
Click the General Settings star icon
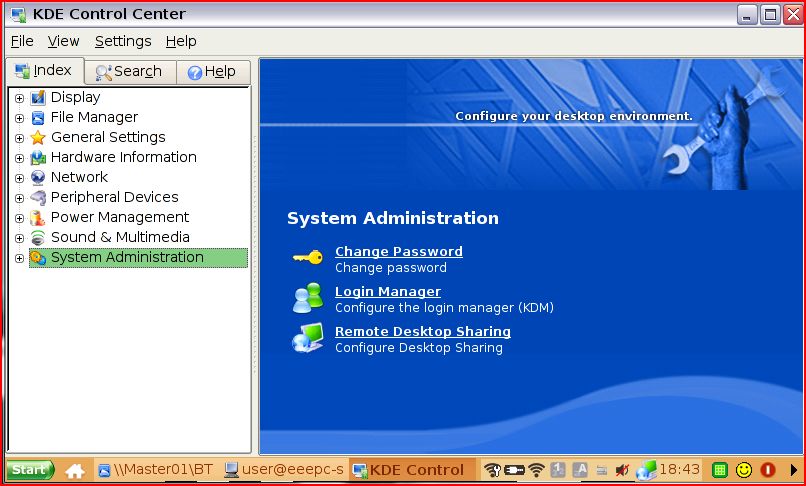(x=38, y=137)
